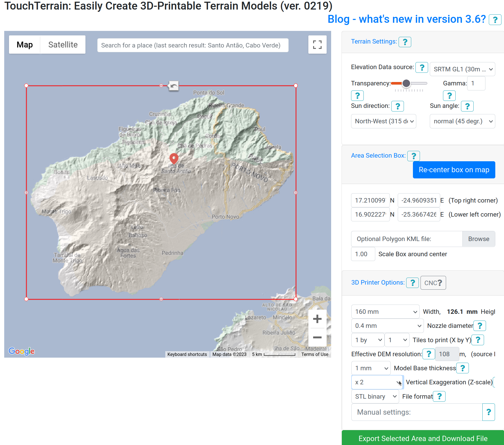Open Effective DEM resolution help icon
The height and width of the screenshot is (445, 504).
[429, 354]
